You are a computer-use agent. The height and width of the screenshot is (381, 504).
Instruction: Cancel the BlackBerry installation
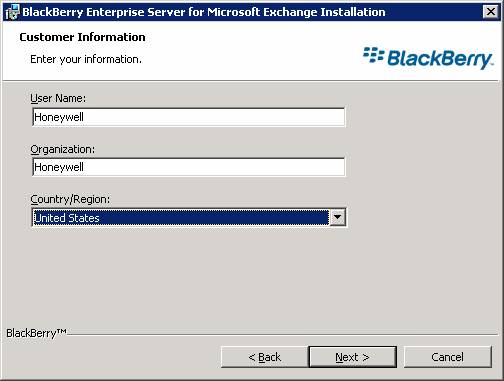tap(447, 357)
